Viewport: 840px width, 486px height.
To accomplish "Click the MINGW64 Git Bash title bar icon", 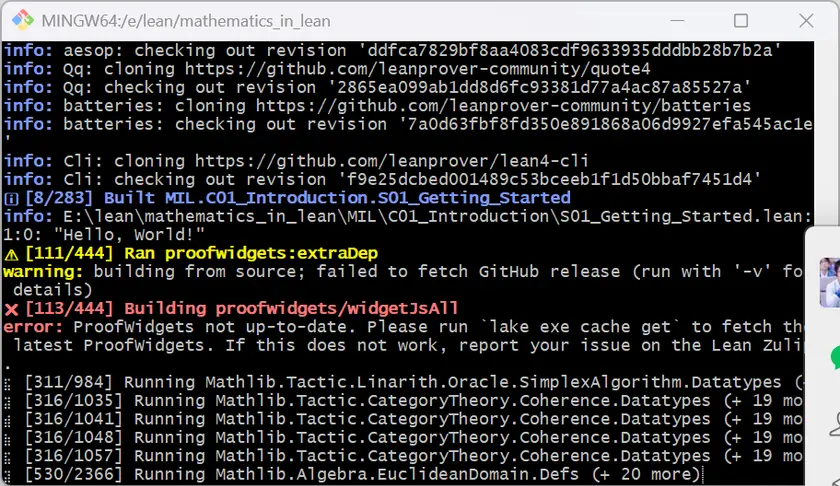I will tap(22, 21).
